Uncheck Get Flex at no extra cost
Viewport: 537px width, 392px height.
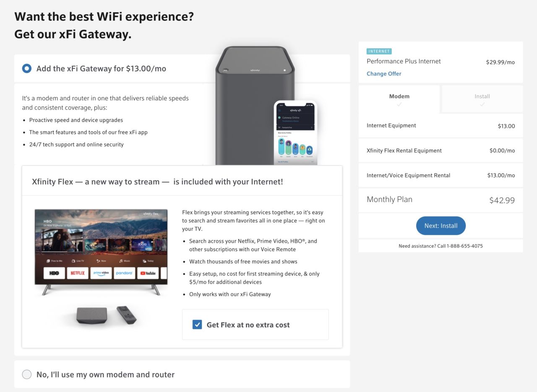click(x=197, y=325)
